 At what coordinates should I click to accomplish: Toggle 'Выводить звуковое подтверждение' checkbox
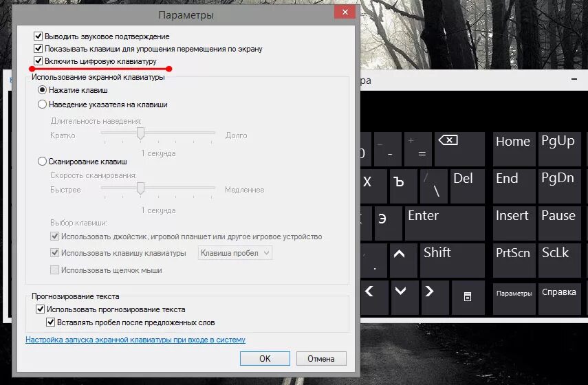coord(38,36)
